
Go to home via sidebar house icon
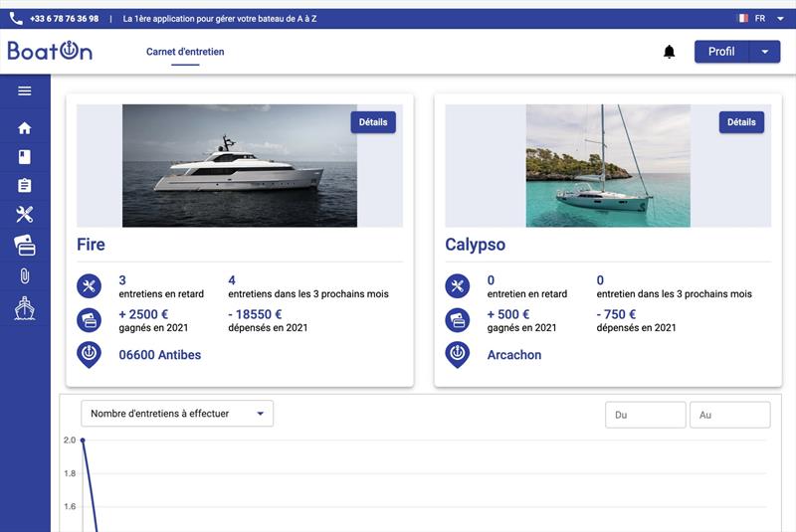24,128
